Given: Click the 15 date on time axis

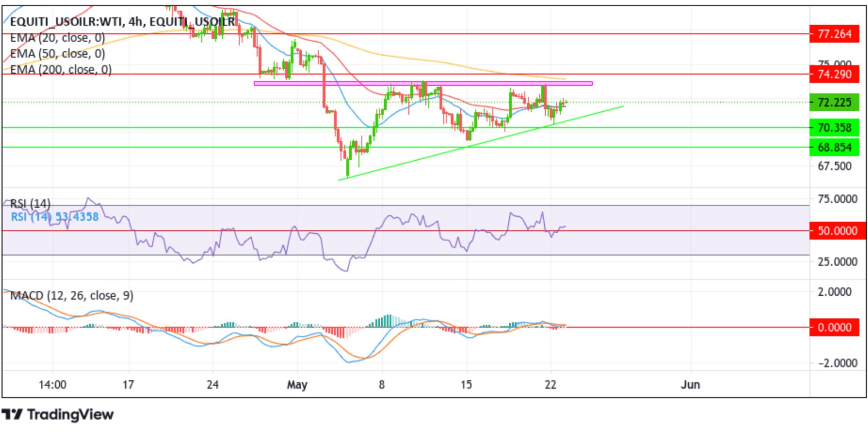Looking at the screenshot, I should [x=466, y=385].
